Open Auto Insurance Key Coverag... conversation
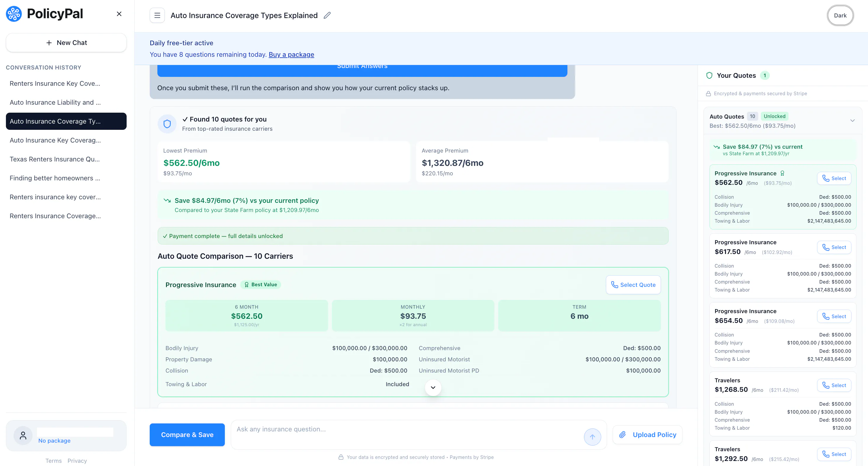The image size is (868, 466). (66, 140)
